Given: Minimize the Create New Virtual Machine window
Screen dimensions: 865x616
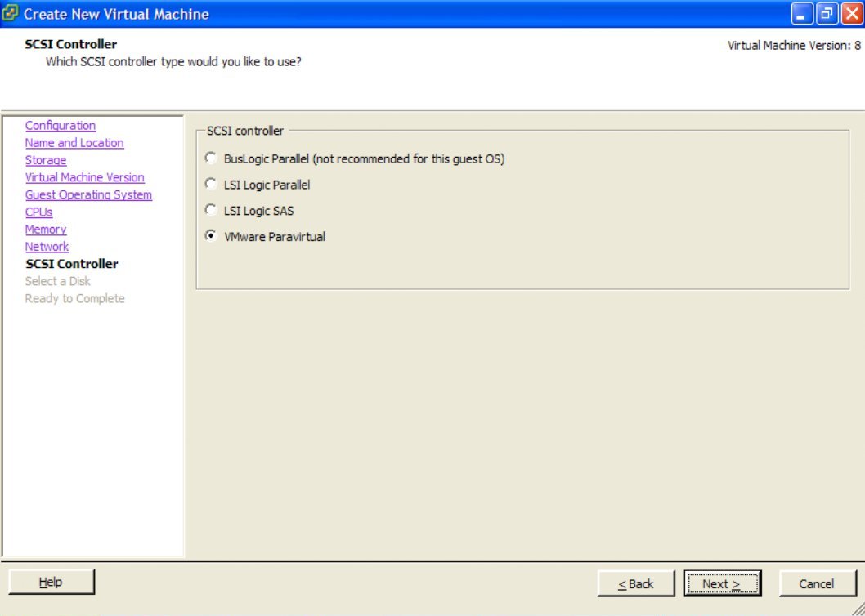Looking at the screenshot, I should [801, 14].
